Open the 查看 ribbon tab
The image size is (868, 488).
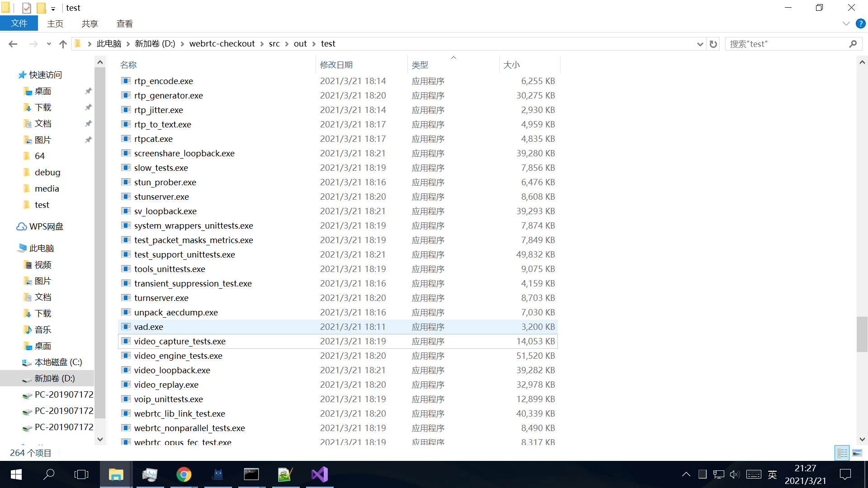(124, 23)
